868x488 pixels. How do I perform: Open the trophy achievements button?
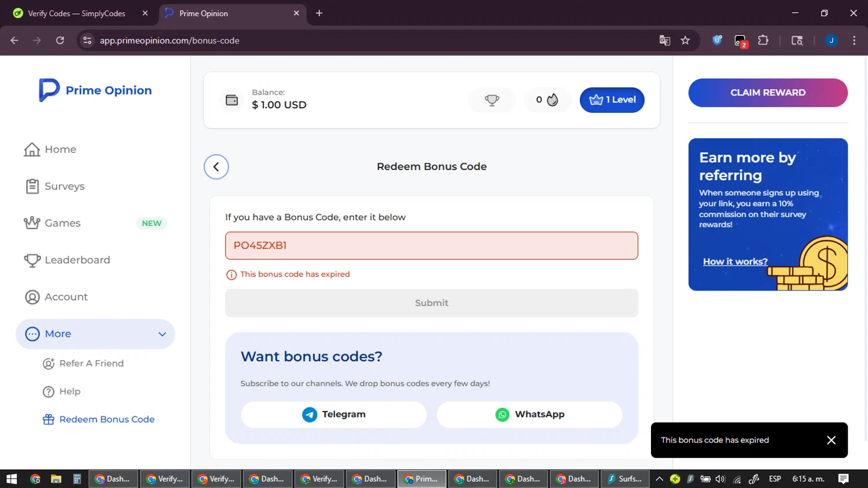click(492, 100)
